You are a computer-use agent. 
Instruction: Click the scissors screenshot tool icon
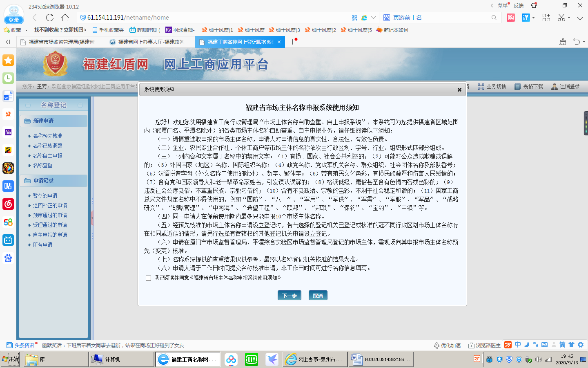[561, 18]
